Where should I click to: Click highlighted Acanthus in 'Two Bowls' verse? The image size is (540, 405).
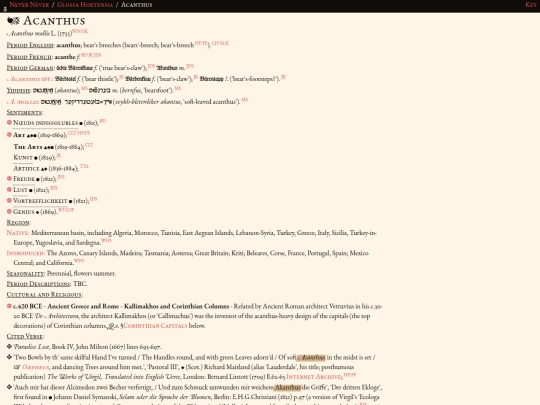pyautogui.click(x=311, y=357)
